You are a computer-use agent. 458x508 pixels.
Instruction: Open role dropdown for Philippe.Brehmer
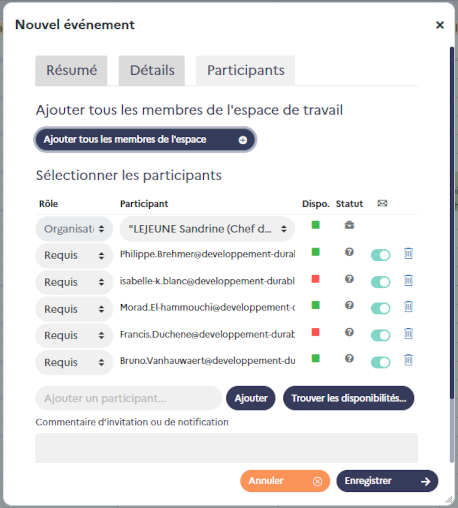(74, 255)
